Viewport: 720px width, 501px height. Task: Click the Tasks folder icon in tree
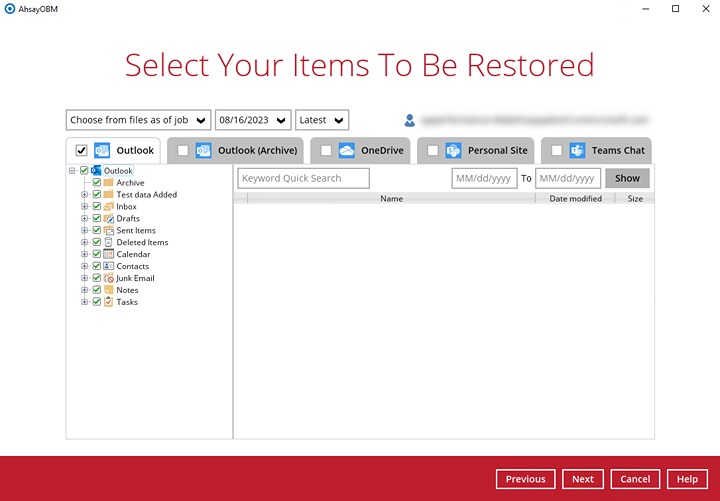pyautogui.click(x=108, y=302)
